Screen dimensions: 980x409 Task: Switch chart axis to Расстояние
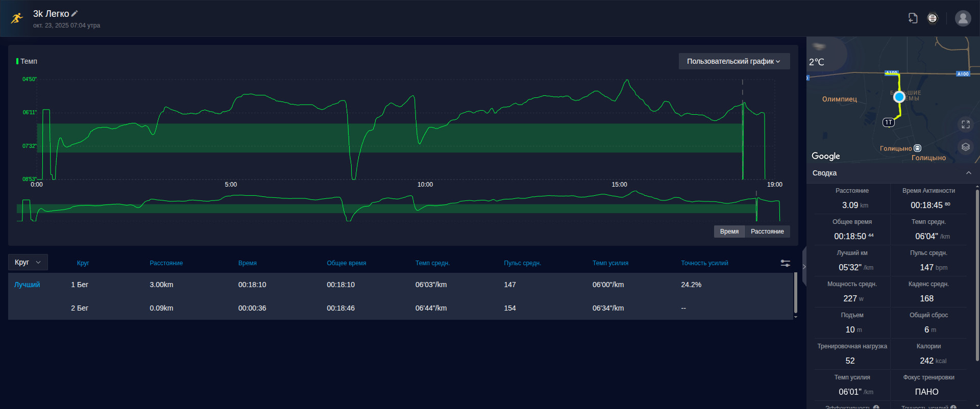click(x=767, y=232)
